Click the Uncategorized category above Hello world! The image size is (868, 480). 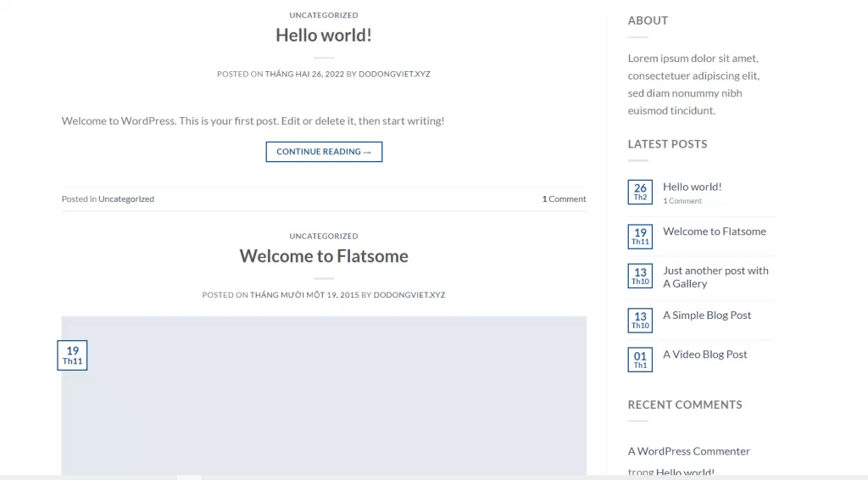(x=323, y=15)
